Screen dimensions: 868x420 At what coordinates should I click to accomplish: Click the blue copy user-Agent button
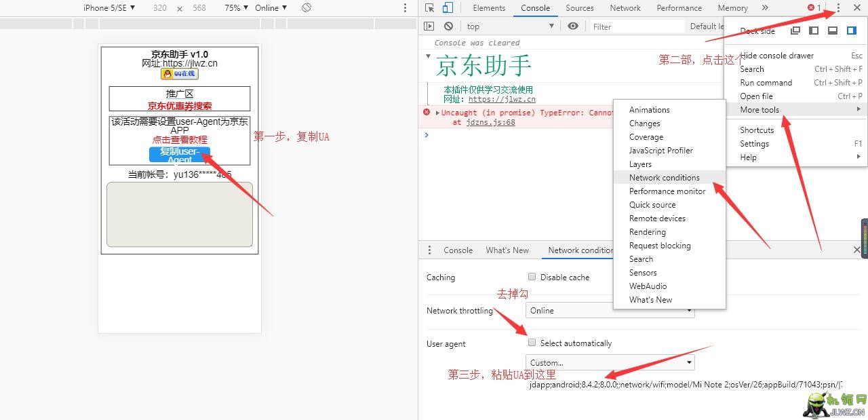180,155
